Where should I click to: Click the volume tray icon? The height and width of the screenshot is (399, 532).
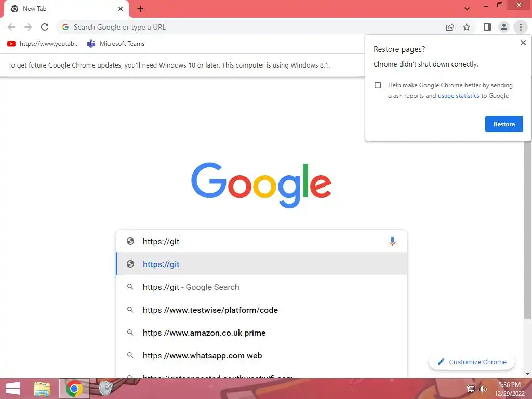tap(483, 389)
